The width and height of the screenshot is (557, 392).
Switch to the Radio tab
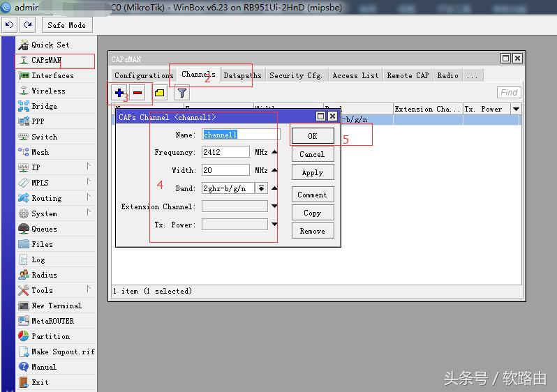click(447, 75)
